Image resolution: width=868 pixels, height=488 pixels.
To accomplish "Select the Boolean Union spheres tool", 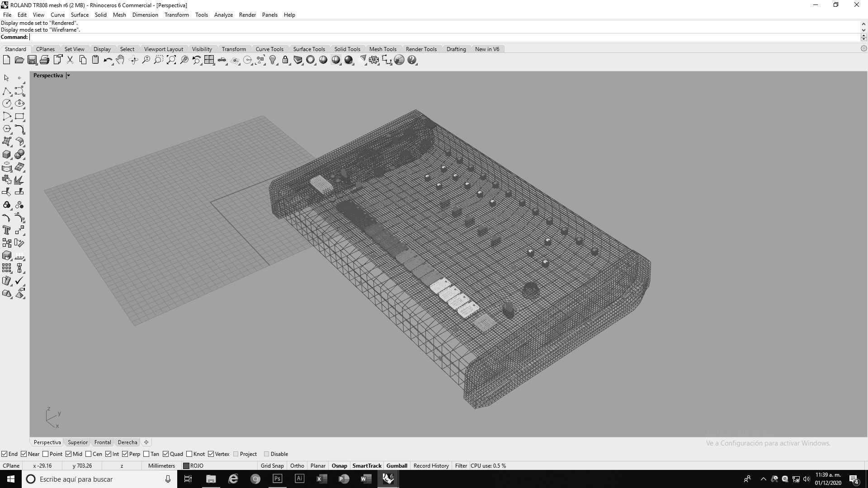I will click(x=19, y=155).
